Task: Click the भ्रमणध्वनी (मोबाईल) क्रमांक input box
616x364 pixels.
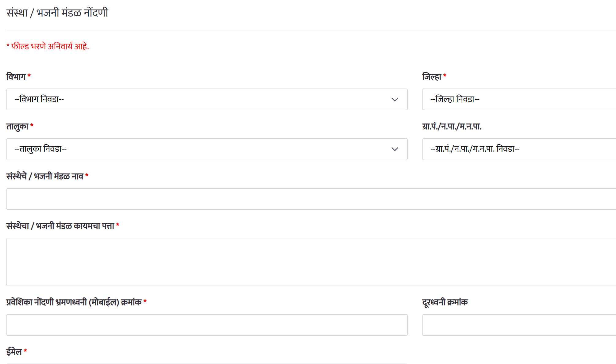Action: coord(207,325)
